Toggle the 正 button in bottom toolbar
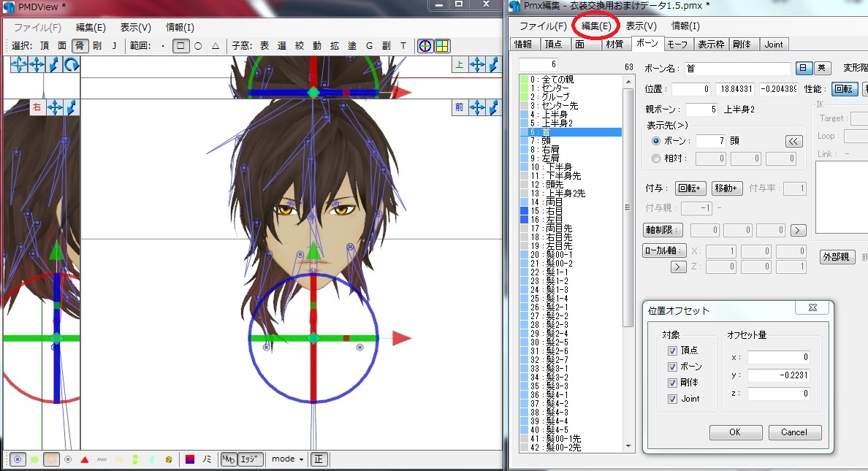Image resolution: width=868 pixels, height=471 pixels. point(319,459)
